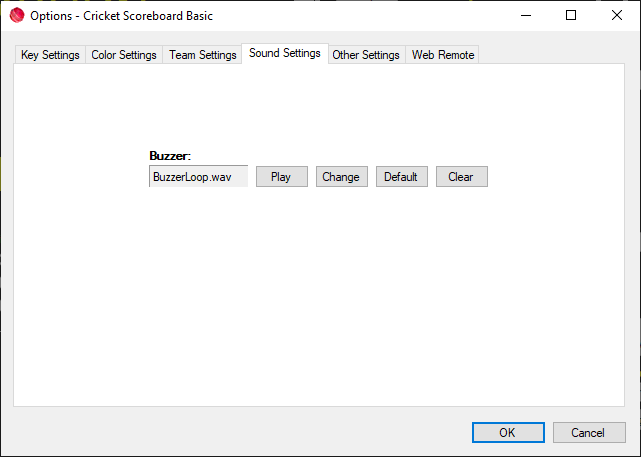Click the Buzzer label above the file field
This screenshot has height=457, width=641.
click(170, 156)
